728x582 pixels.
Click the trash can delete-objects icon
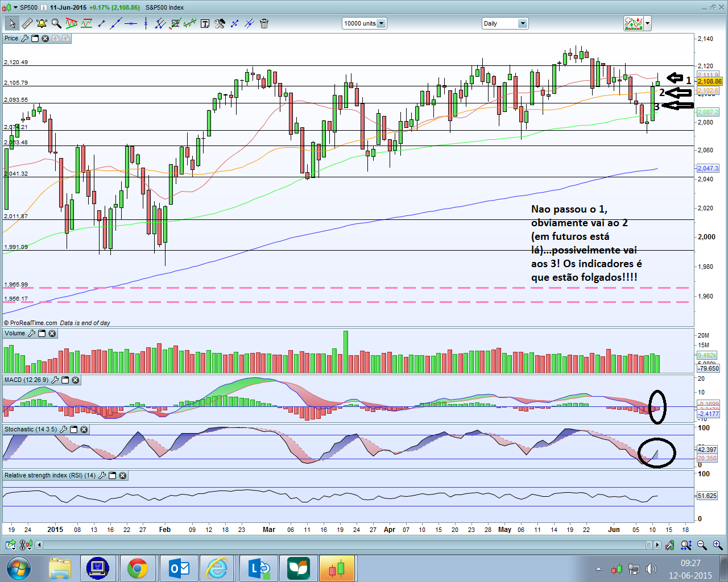(x=264, y=23)
